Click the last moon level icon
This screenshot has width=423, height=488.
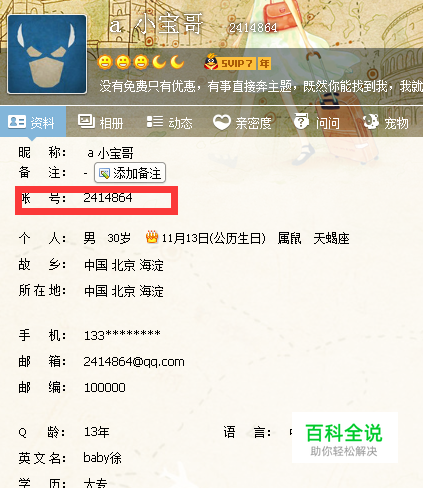(x=177, y=62)
